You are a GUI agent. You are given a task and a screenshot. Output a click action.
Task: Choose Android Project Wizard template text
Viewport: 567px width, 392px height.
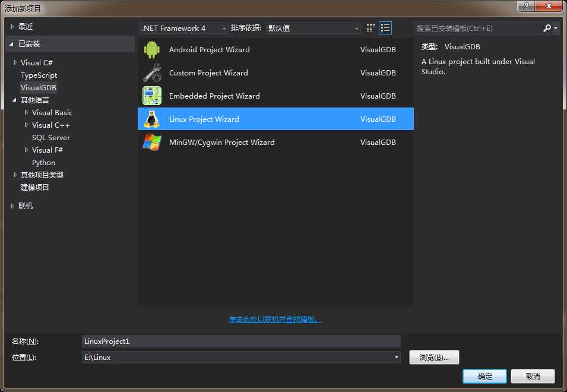pyautogui.click(x=210, y=49)
